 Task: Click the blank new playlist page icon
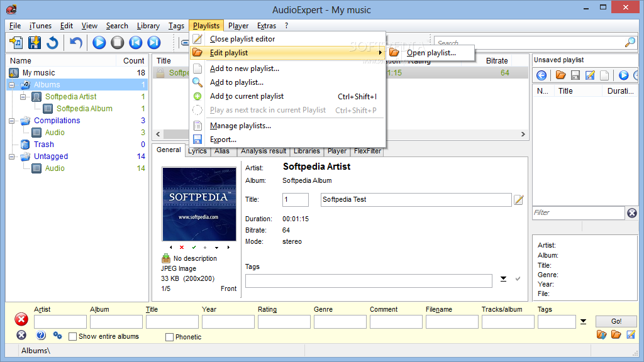[604, 75]
